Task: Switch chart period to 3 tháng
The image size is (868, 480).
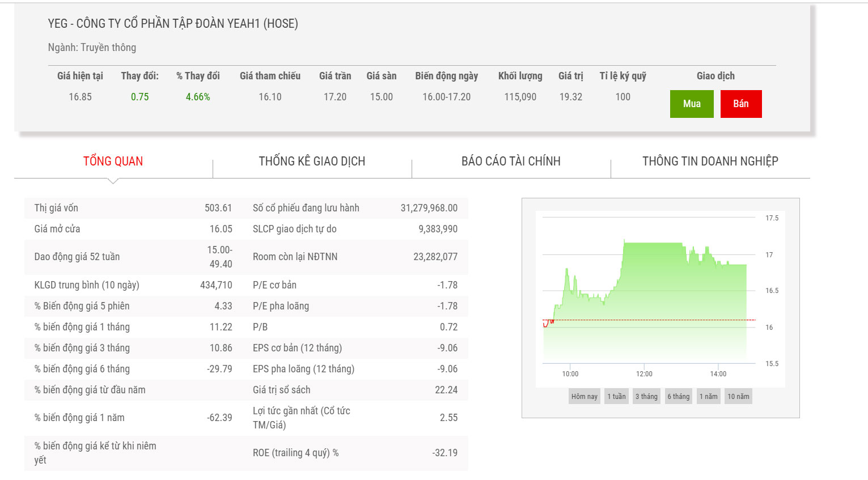Action: (646, 397)
